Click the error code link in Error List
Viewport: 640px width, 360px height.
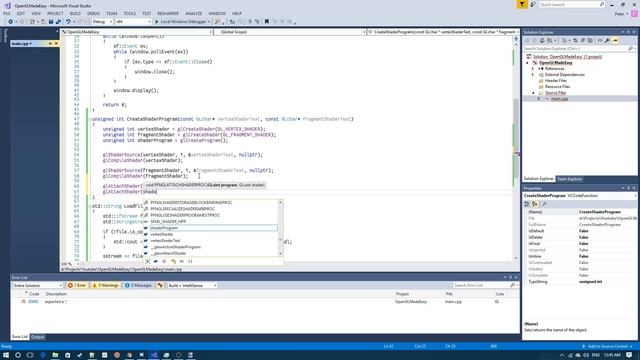33,302
